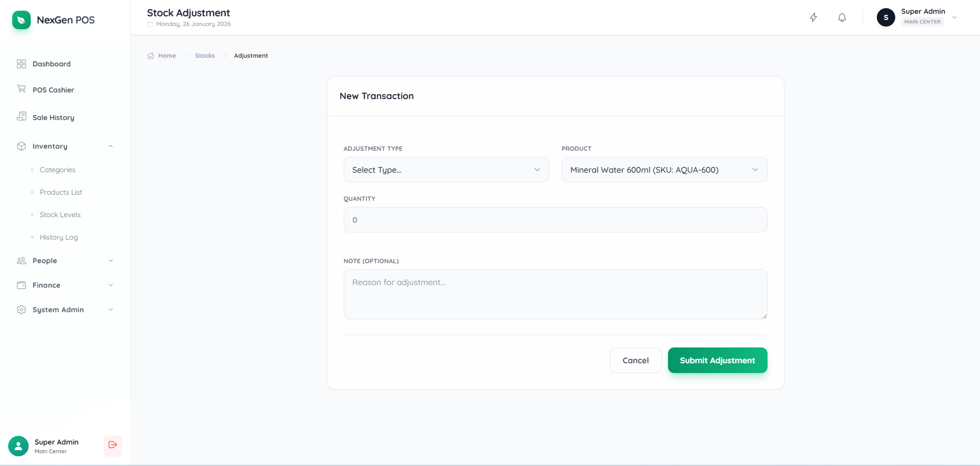980x466 pixels.
Task: Expand the People section in sidebar
Action: 64,261
